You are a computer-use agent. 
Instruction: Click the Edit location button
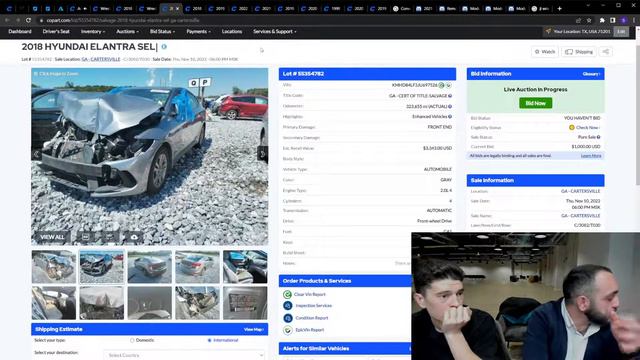(x=621, y=31)
